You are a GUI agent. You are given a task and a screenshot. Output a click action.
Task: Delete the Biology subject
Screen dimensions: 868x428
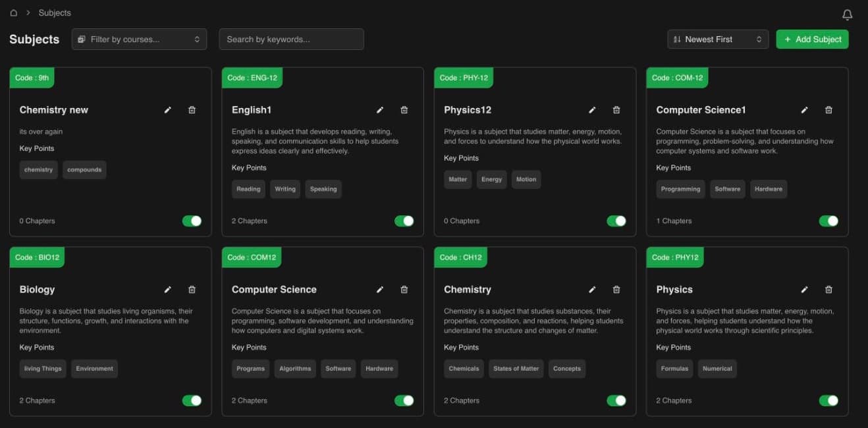tap(192, 289)
